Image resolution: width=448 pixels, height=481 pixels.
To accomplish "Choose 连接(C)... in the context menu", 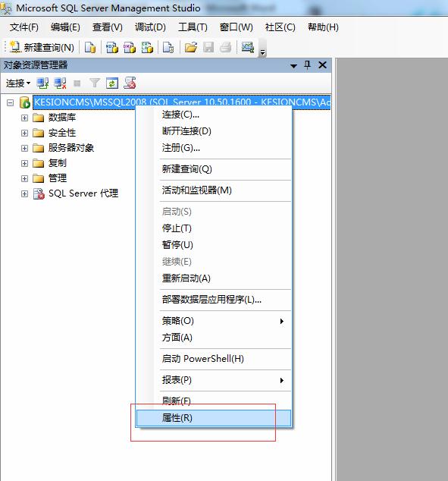I will coord(214,115).
